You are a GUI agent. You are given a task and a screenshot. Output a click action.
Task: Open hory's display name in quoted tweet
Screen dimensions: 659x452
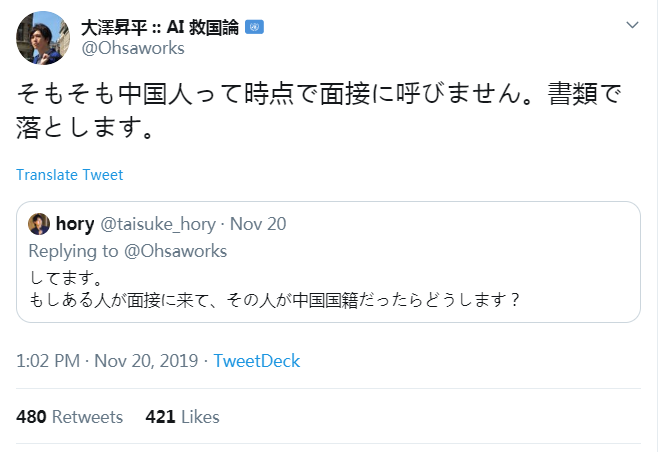coord(75,223)
